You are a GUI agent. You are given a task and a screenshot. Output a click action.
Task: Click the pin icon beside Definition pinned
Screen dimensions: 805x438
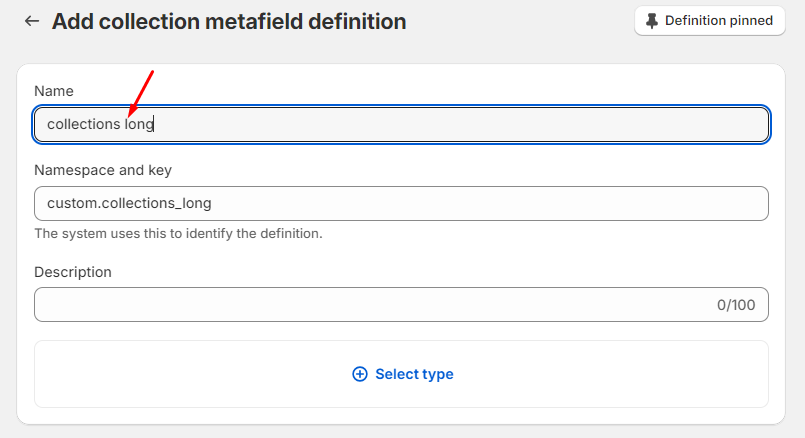[651, 21]
